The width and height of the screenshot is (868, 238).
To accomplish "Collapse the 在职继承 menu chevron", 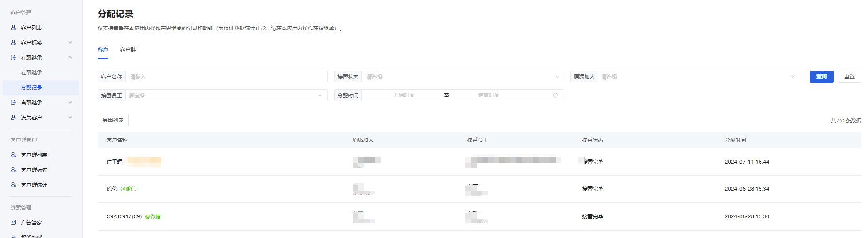I will click(70, 58).
